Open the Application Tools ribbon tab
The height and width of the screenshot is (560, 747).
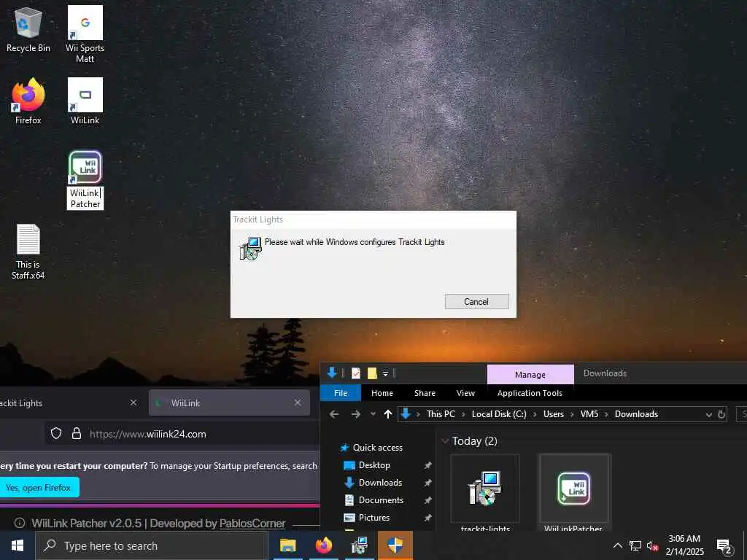pos(530,393)
